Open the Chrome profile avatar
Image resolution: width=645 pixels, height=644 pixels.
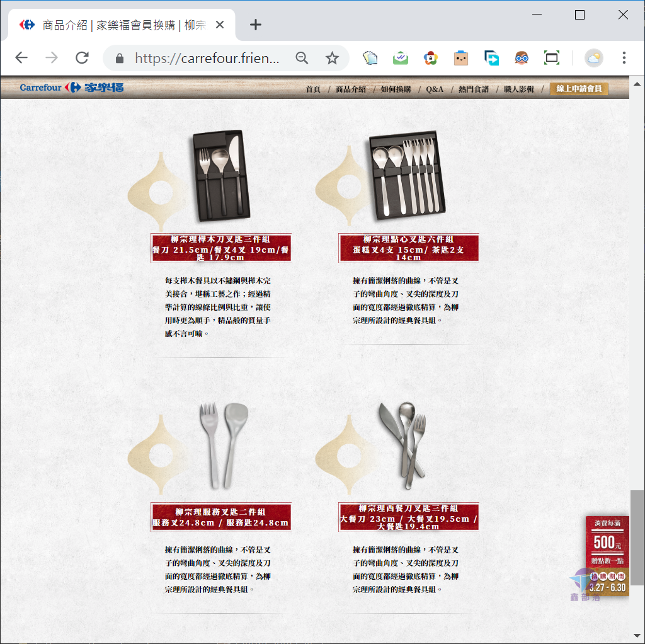click(593, 58)
